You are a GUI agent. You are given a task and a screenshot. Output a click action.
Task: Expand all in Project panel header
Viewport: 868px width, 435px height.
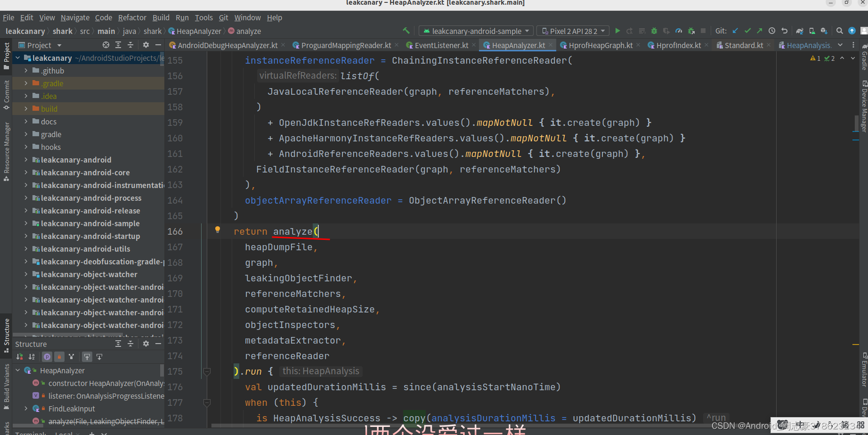118,45
